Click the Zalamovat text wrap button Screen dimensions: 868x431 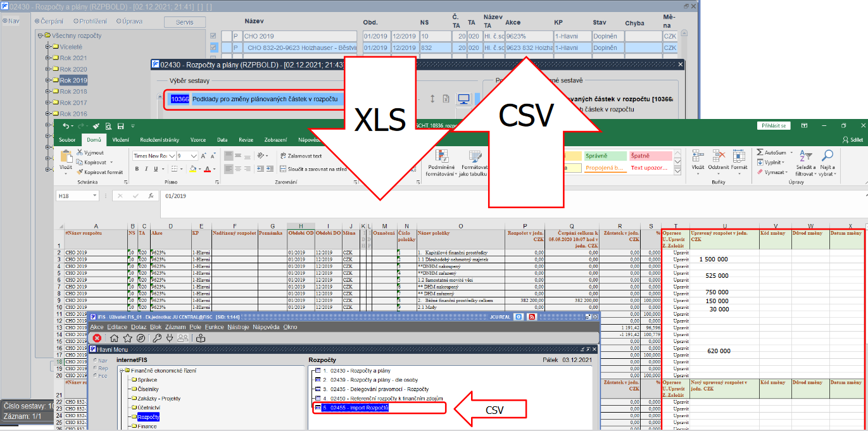point(301,156)
